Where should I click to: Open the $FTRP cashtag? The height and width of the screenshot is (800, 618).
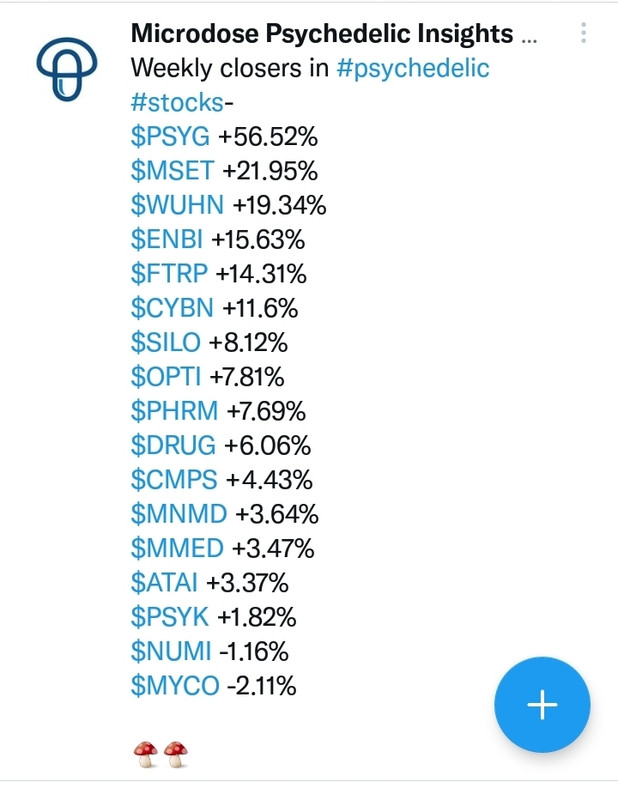pos(169,273)
